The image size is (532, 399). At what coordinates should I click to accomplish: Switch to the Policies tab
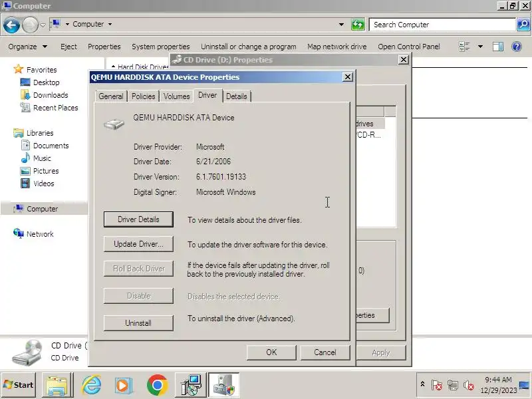[143, 96]
